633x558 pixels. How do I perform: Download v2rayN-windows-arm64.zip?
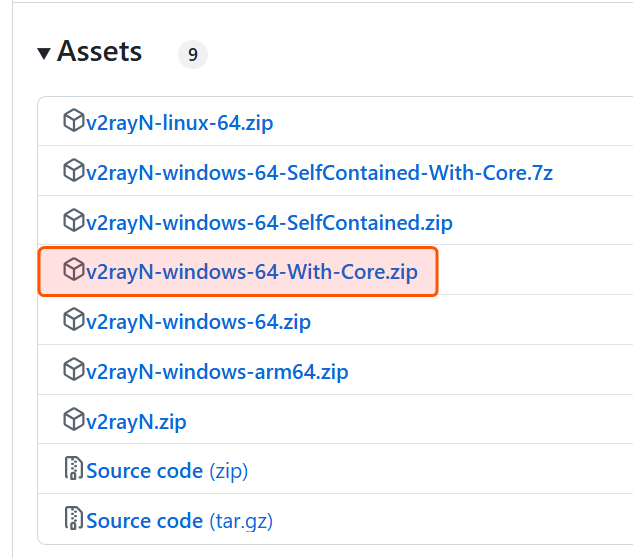(x=217, y=372)
